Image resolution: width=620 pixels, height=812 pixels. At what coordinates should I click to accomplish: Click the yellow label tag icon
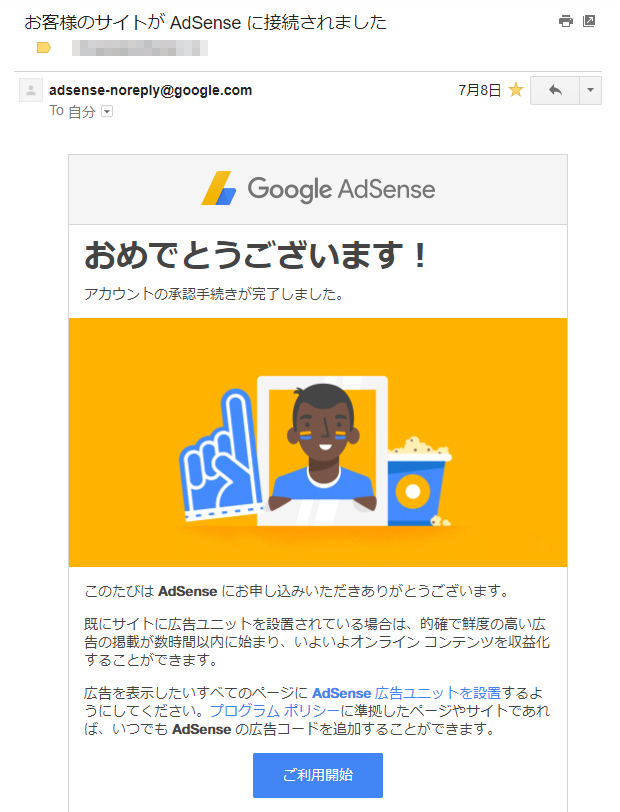coord(44,48)
